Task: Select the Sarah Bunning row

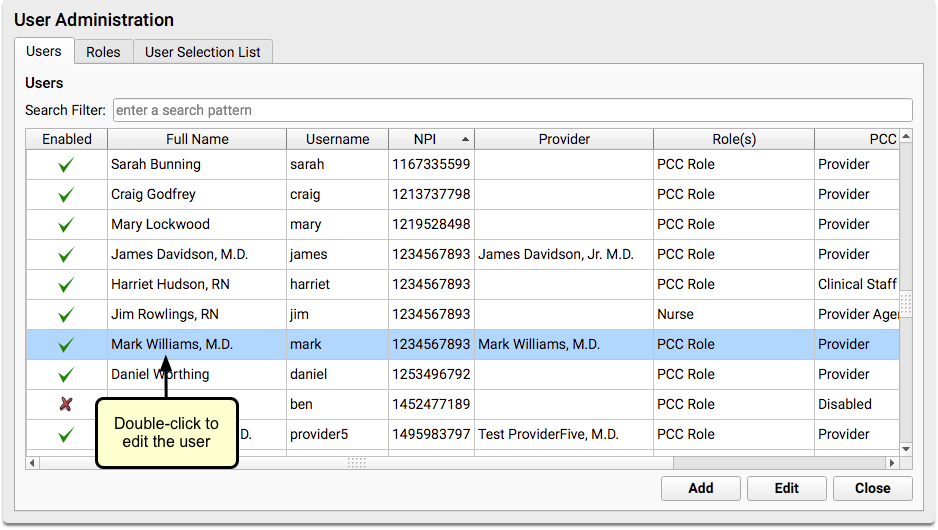Action: click(x=462, y=165)
